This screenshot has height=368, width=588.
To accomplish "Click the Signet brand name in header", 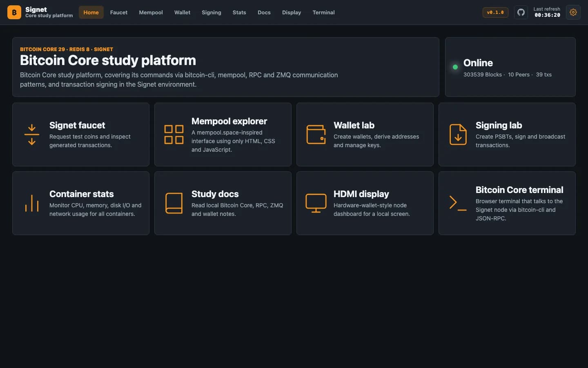I will pos(36,9).
